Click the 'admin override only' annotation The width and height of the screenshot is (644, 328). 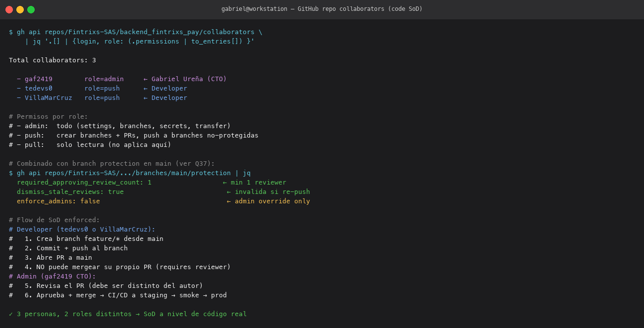272,201
